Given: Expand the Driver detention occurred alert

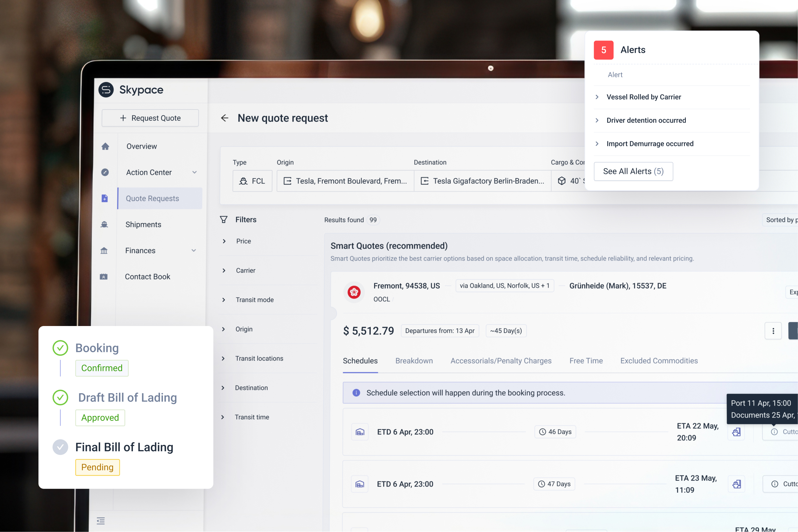Looking at the screenshot, I should [597, 120].
